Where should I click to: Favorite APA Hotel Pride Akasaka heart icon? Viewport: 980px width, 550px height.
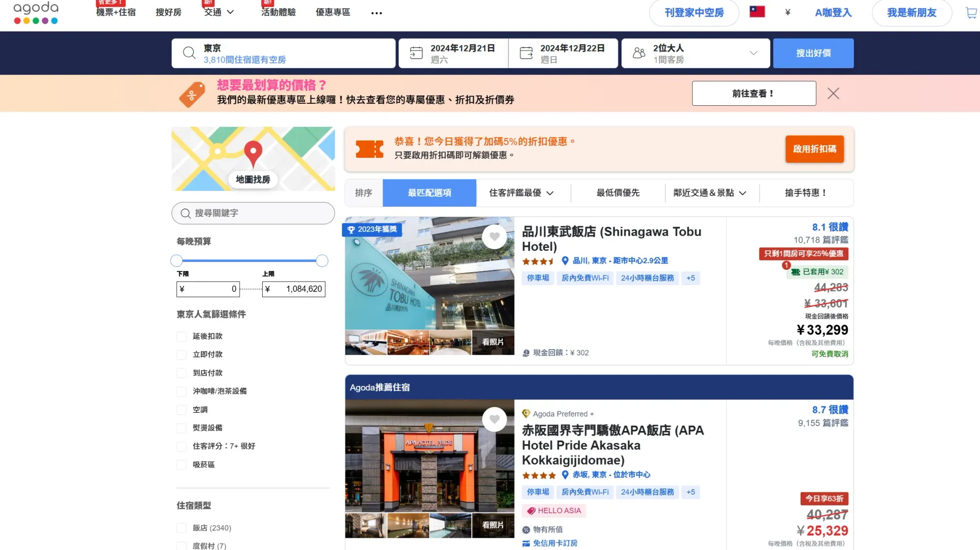coord(494,419)
